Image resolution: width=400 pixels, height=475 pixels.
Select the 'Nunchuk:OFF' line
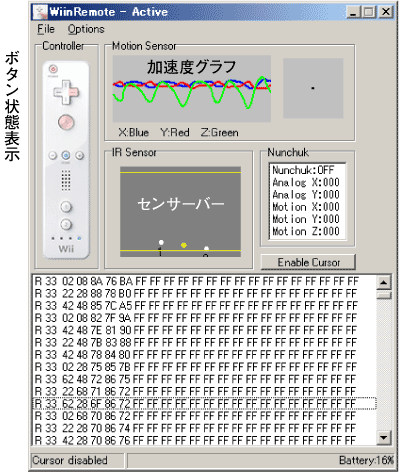coord(303,170)
